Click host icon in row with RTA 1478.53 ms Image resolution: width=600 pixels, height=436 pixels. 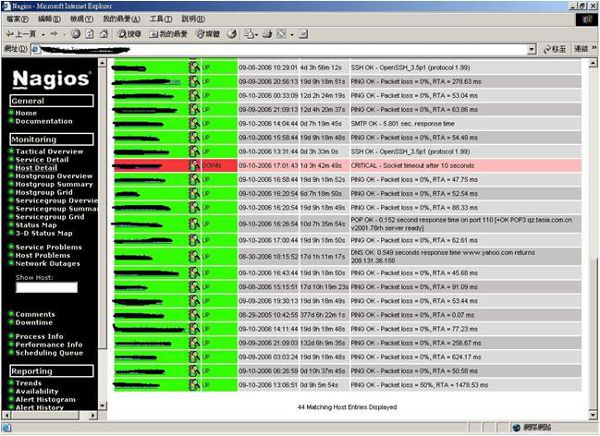coord(194,385)
